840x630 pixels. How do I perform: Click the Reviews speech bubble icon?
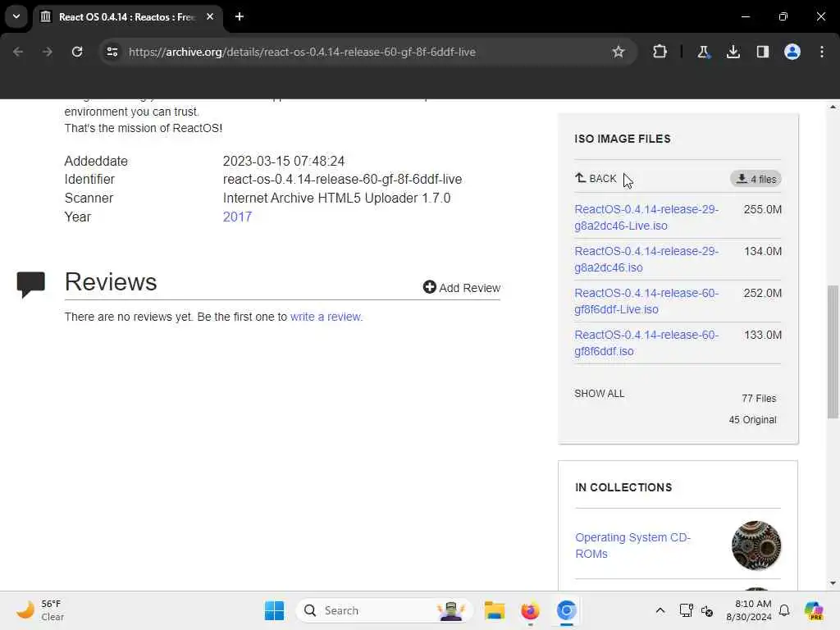(x=30, y=284)
